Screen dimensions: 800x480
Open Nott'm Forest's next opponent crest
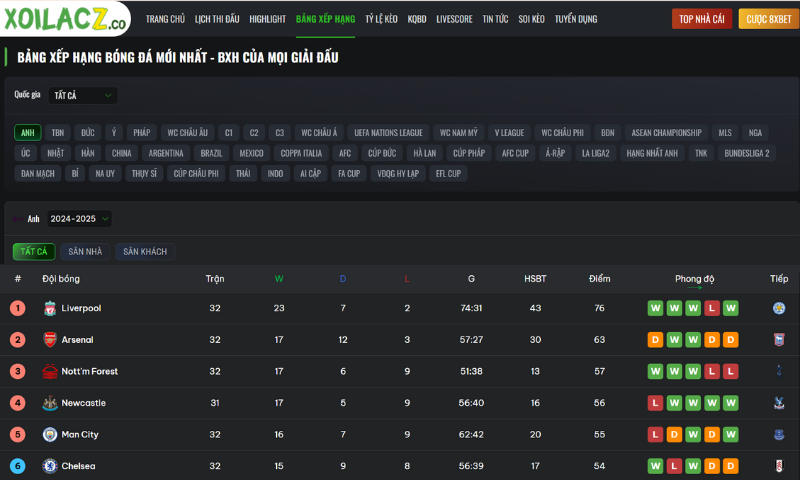(x=779, y=371)
